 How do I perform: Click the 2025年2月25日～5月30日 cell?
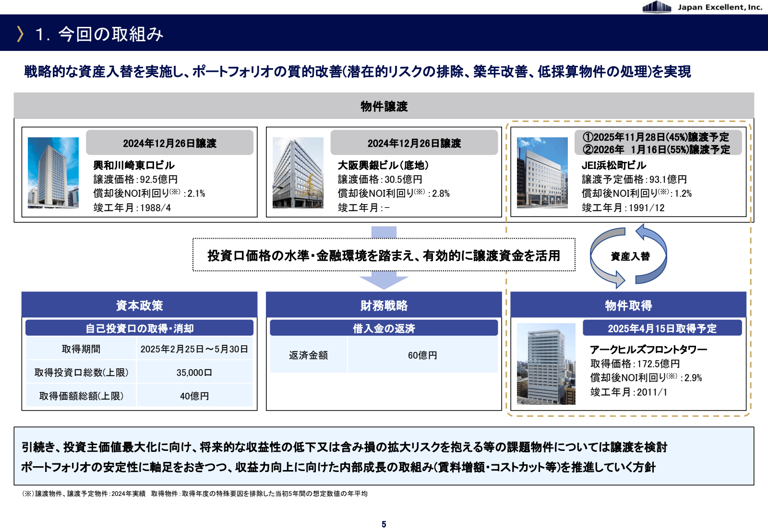click(194, 349)
